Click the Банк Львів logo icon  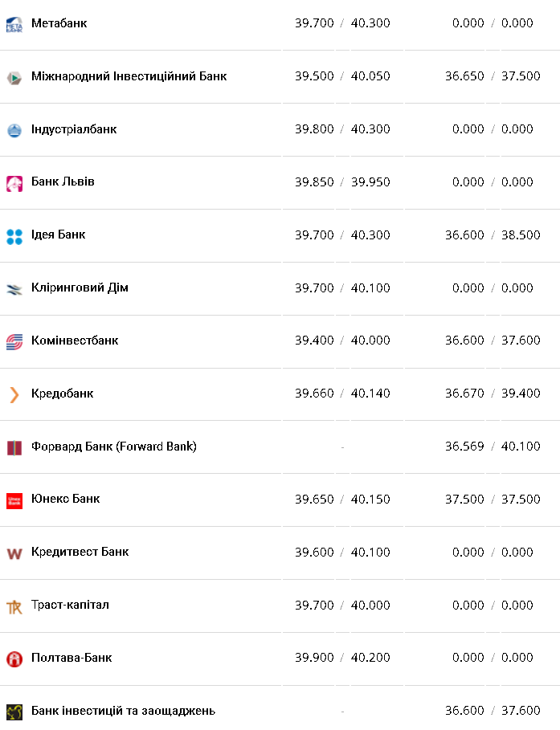point(14,183)
